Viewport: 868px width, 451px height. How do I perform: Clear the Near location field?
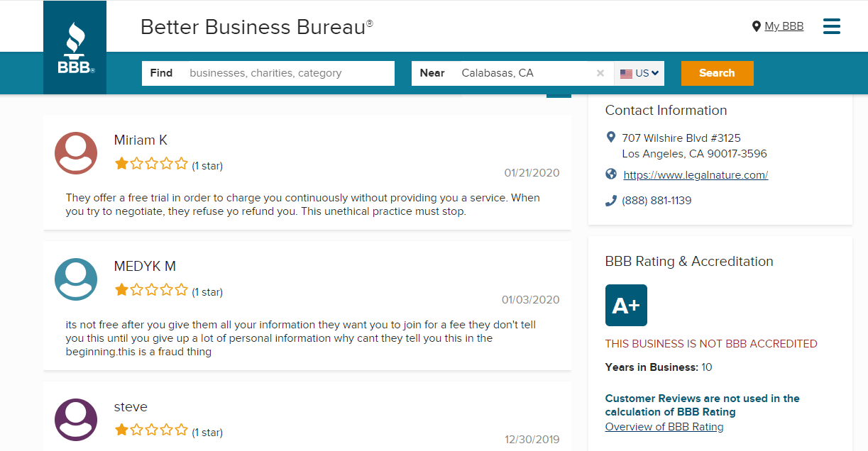[x=600, y=73]
